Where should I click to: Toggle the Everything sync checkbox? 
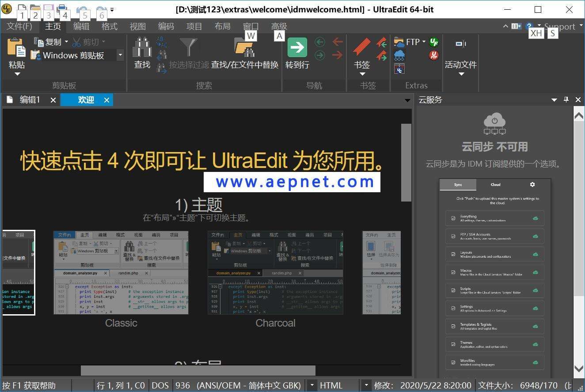point(453,218)
